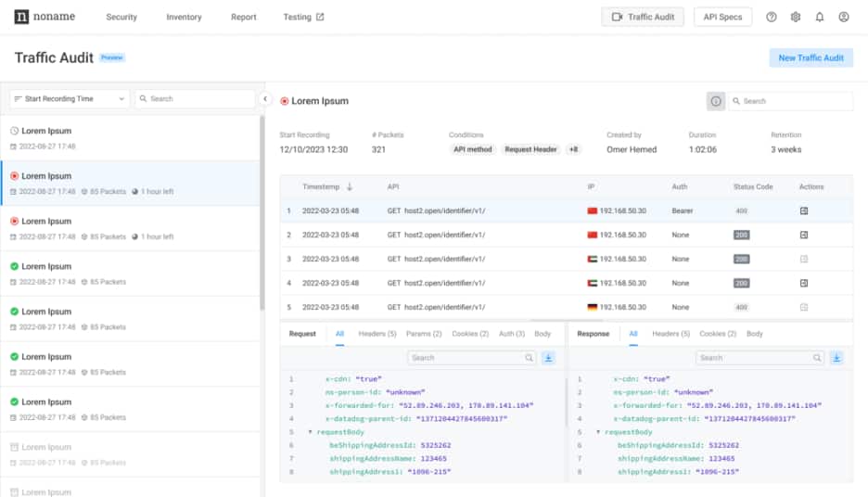Switch to Request Headers (5) tab

[377, 334]
